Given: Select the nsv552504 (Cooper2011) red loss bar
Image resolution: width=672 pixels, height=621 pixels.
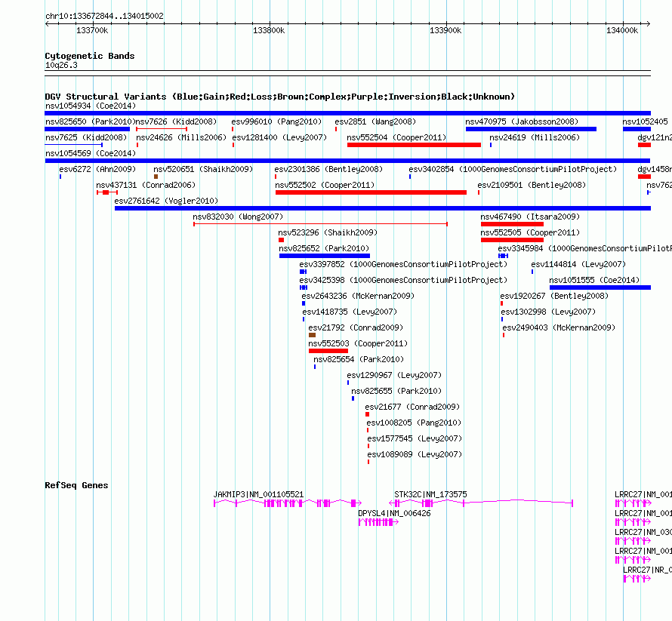Looking at the screenshot, I should coord(414,145).
